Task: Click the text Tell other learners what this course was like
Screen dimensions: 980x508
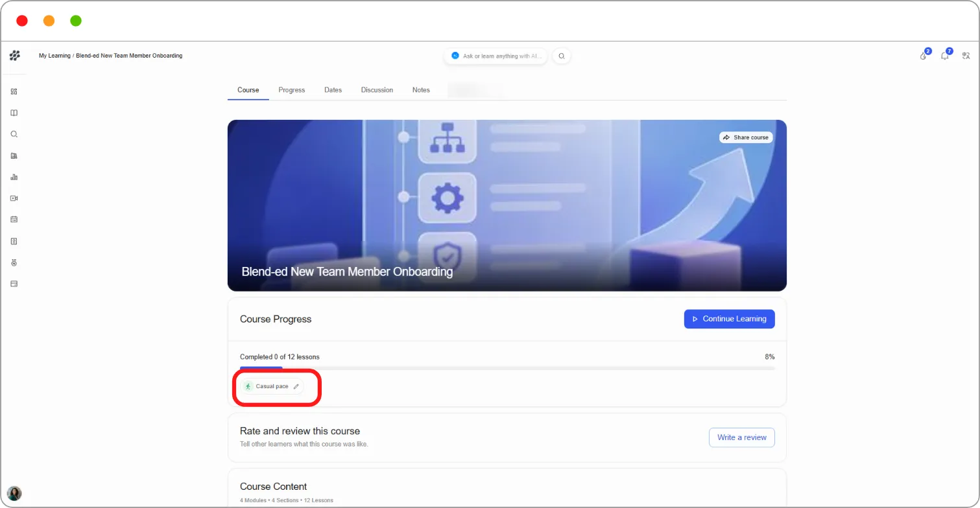Action: coord(304,444)
